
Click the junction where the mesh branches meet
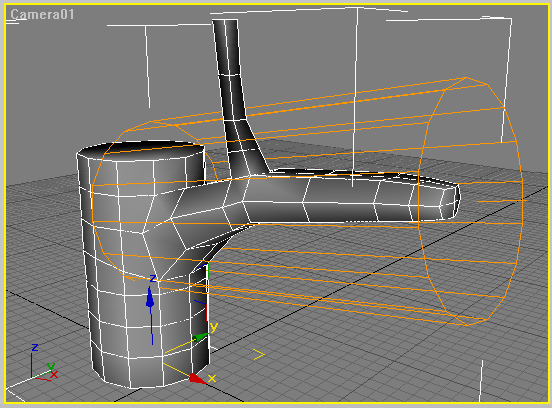(x=243, y=190)
